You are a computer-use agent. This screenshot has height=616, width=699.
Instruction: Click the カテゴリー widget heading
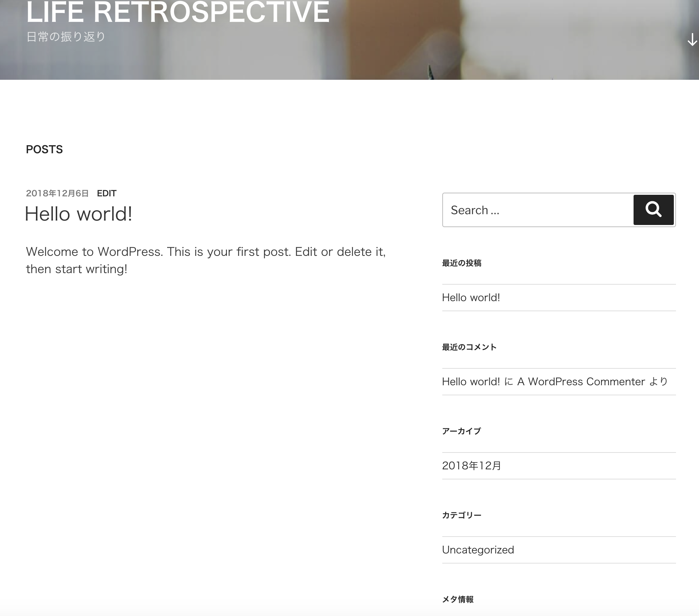tap(461, 515)
